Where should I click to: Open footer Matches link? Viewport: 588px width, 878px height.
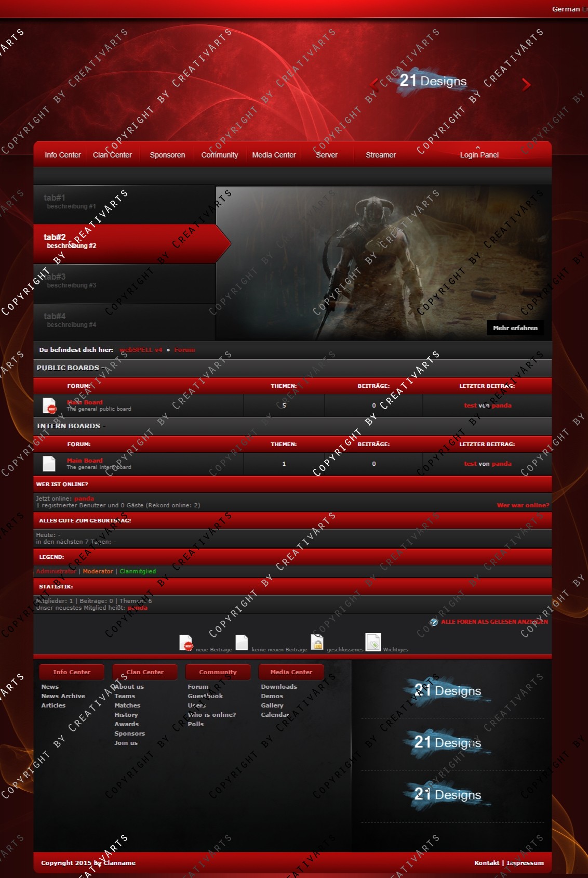pyautogui.click(x=127, y=705)
